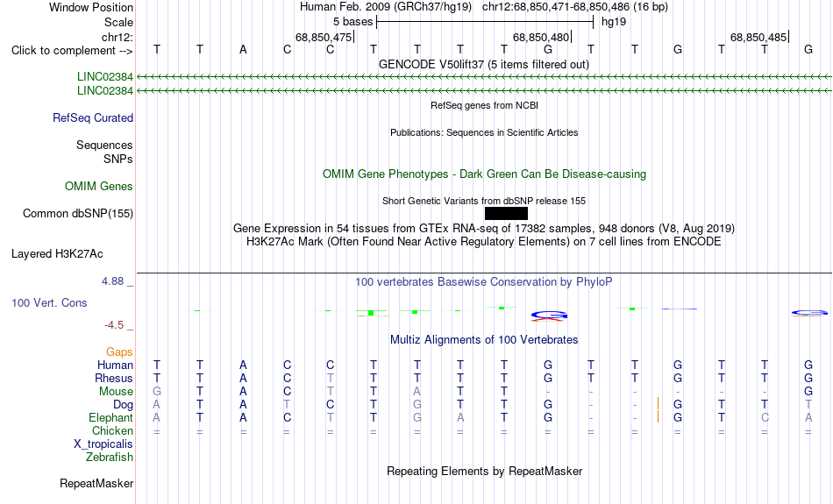Screen dimensions: 833x504
Task: Open the 100 Vert. Cons label
Action: pyautogui.click(x=49, y=302)
